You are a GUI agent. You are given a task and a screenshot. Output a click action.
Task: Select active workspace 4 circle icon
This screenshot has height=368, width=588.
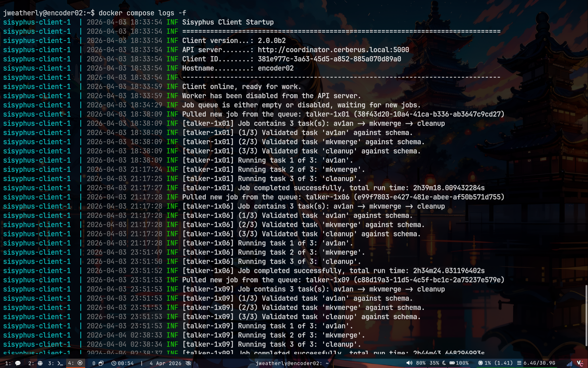(80, 363)
